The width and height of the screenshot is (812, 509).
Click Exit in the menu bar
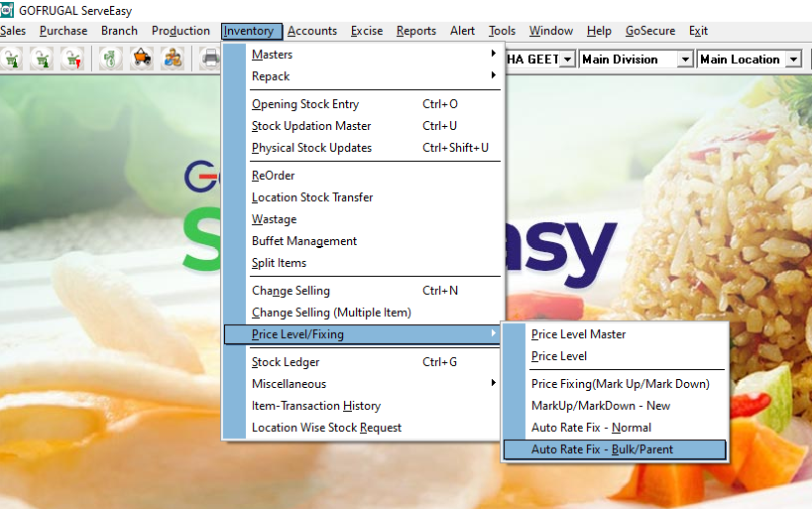tap(698, 31)
